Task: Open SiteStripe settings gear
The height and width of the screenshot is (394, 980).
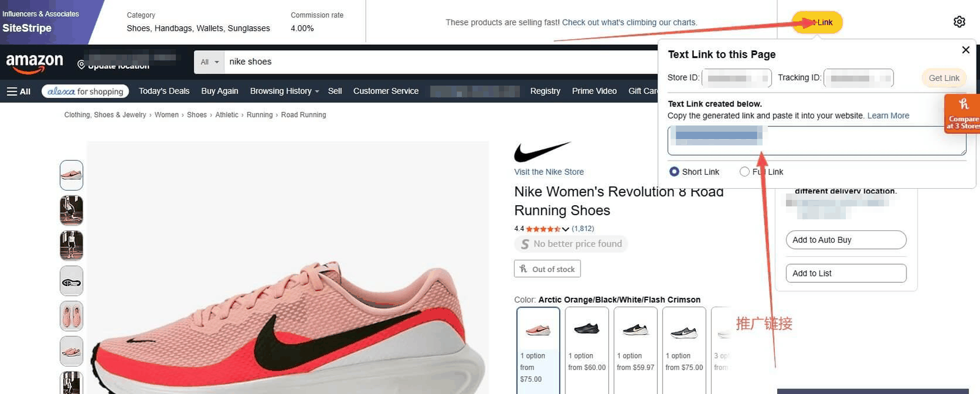Action: (x=959, y=22)
